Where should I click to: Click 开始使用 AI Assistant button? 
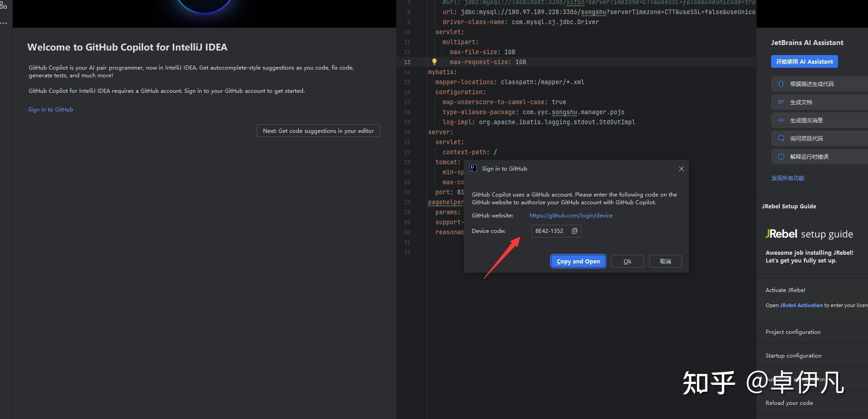pos(804,61)
